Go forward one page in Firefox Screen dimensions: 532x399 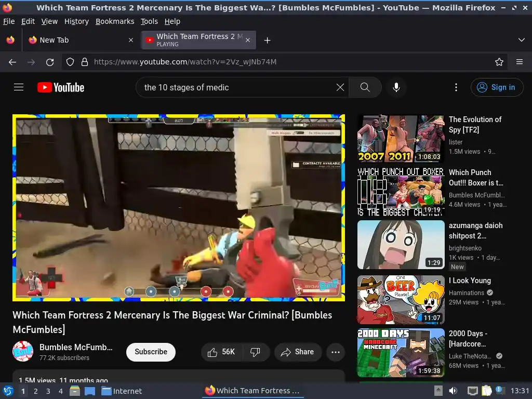pyautogui.click(x=31, y=62)
